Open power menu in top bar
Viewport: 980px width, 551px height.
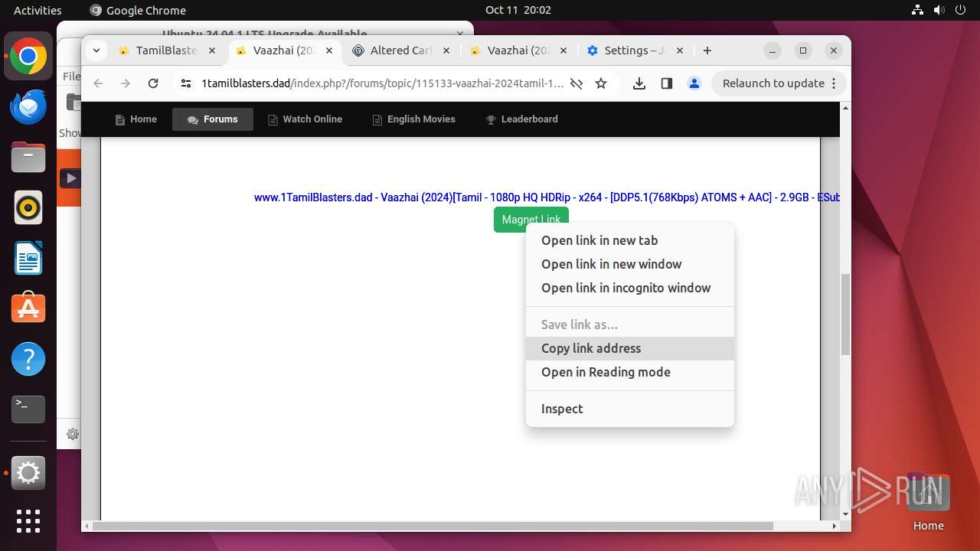click(x=961, y=10)
